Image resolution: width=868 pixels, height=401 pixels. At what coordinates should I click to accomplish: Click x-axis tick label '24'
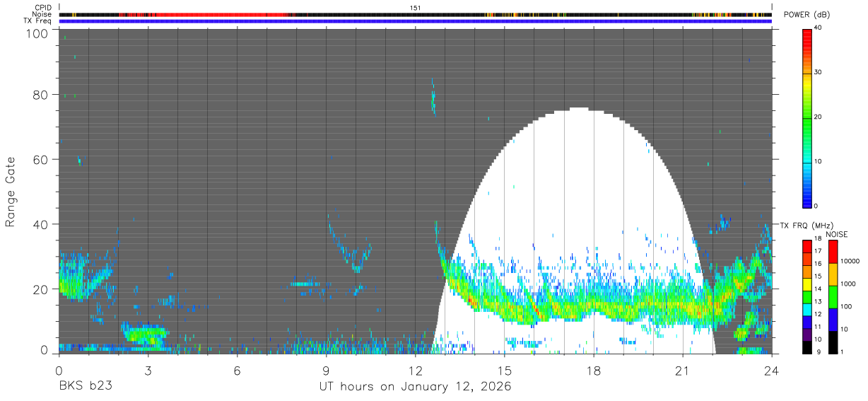coord(772,371)
